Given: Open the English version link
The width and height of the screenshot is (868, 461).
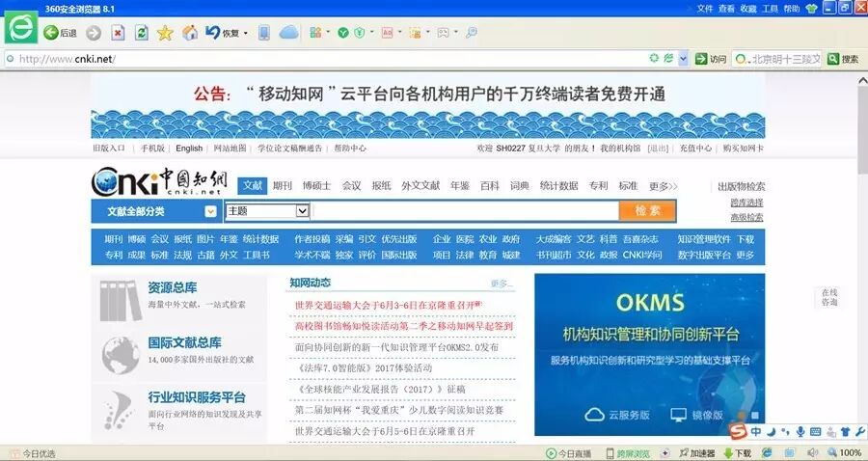Looking at the screenshot, I should pos(189,149).
